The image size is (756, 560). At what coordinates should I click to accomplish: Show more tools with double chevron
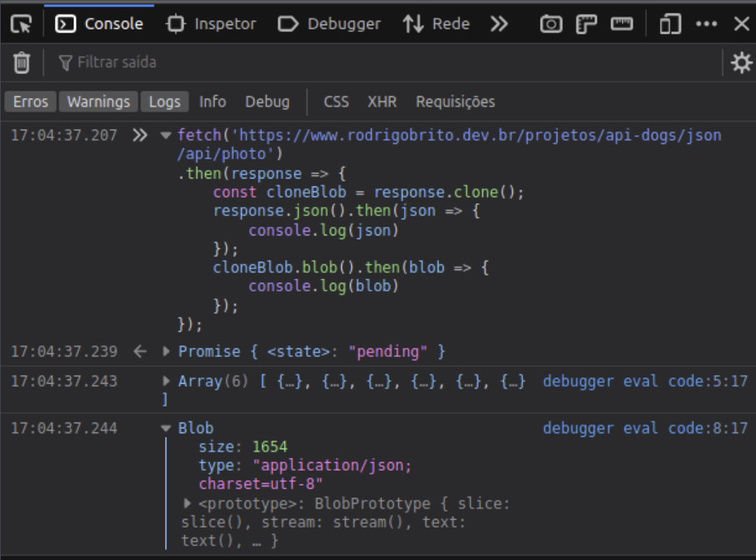point(499,24)
